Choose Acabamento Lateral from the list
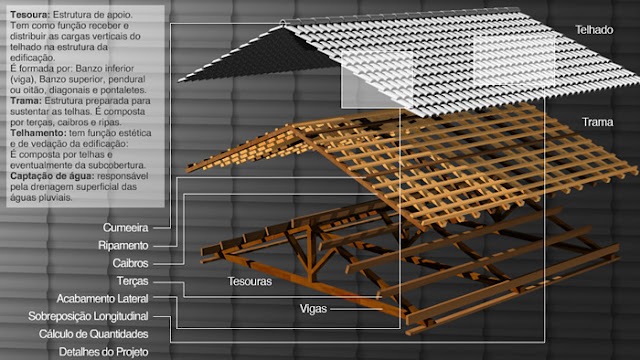 pos(102,299)
